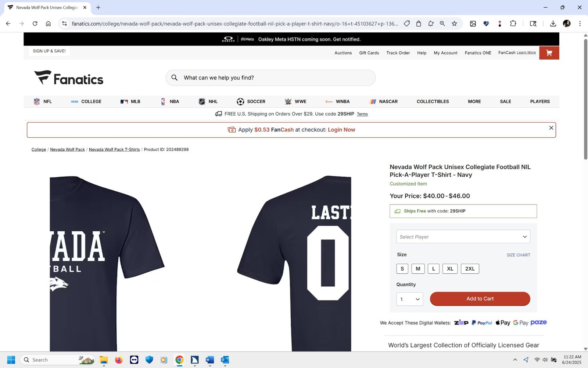Launch Firefox from taskbar
Image resolution: width=588 pixels, height=368 pixels.
[x=119, y=360]
